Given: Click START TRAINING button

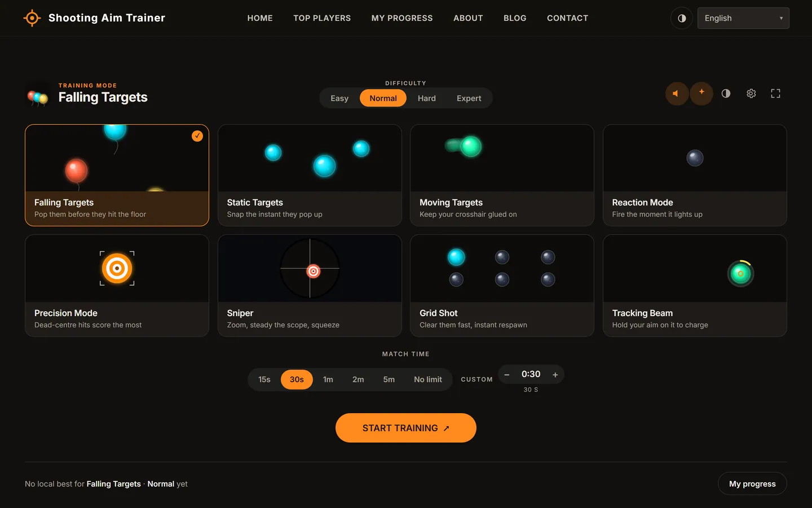Looking at the screenshot, I should [406, 428].
